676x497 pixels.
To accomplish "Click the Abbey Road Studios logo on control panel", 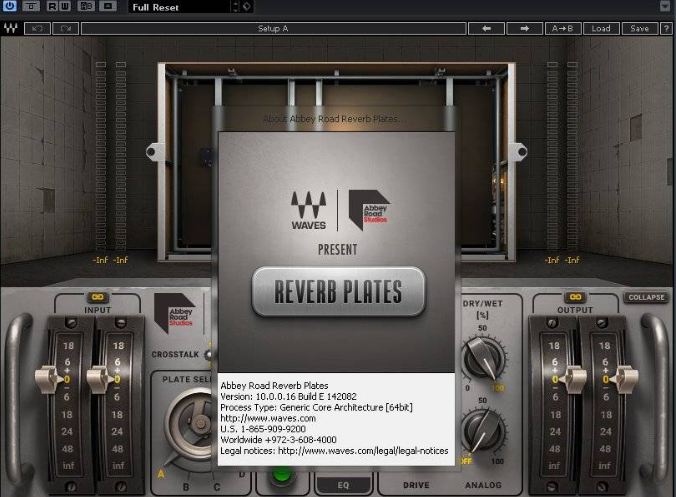I will pos(175,313).
